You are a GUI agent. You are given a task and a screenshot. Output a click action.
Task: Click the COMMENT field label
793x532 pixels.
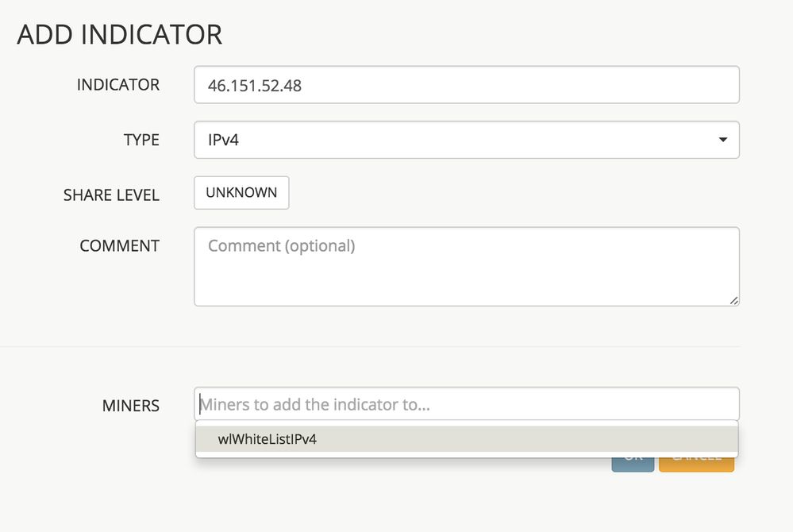point(120,245)
